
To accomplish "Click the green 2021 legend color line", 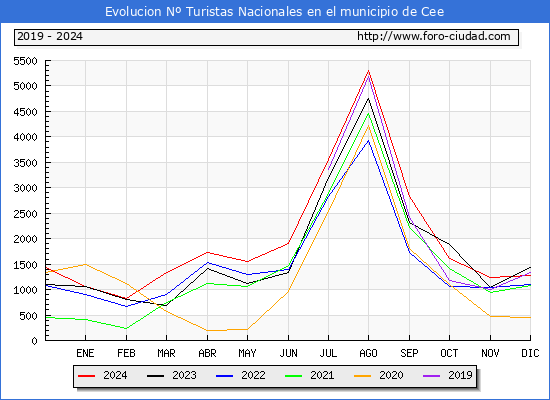I will (294, 376).
